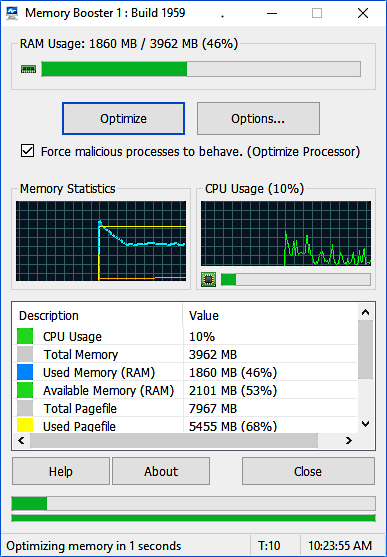The width and height of the screenshot is (387, 557).
Task: Click the horizontal scroll left arrow
Action: pos(21,440)
